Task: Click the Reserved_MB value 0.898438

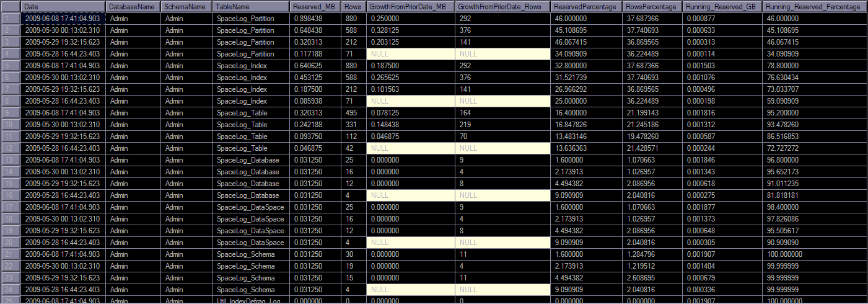Action: coord(314,19)
